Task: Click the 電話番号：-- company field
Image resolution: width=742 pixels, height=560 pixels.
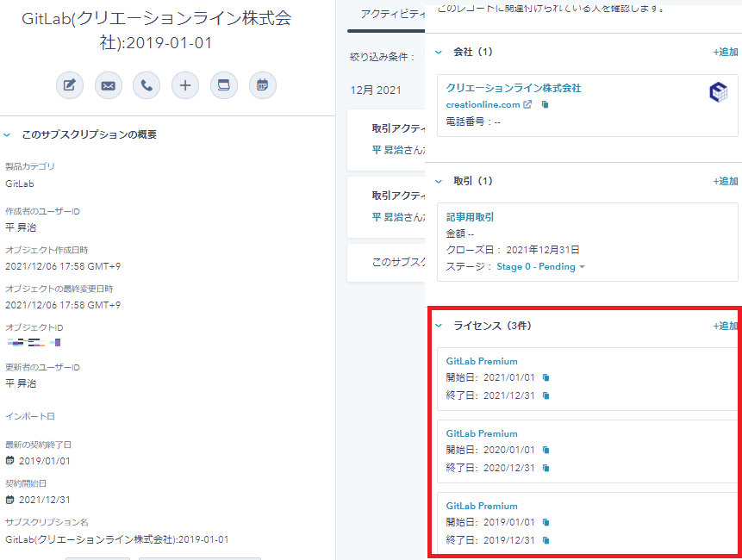Action: click(x=473, y=121)
